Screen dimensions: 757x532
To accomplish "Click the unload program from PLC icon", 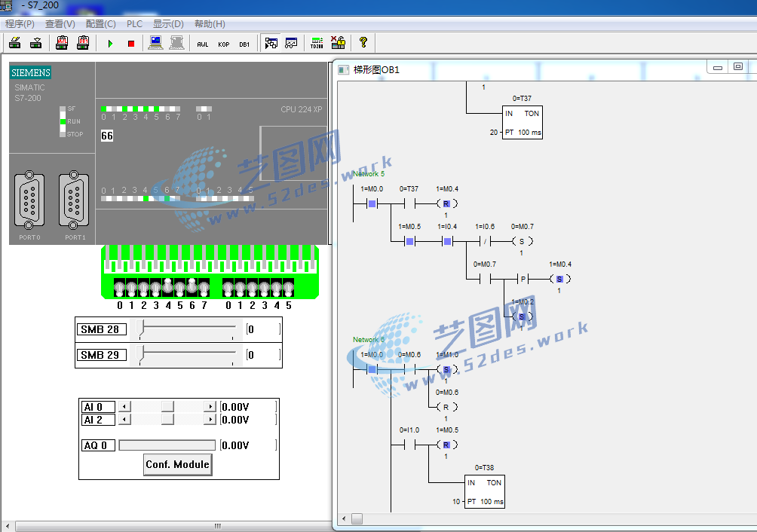I will 35,44.
